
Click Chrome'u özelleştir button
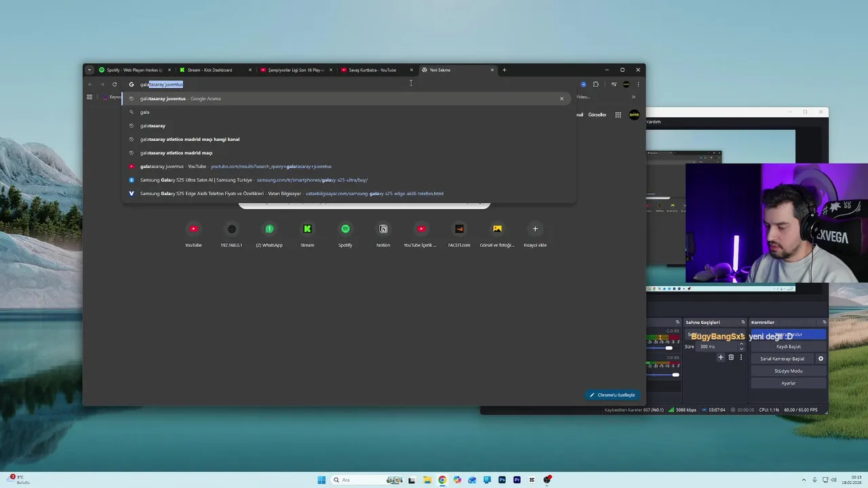pos(612,395)
